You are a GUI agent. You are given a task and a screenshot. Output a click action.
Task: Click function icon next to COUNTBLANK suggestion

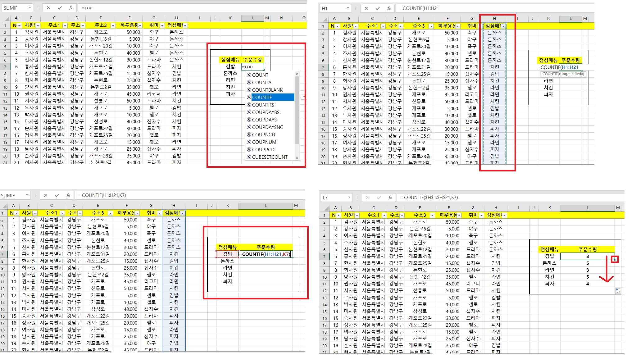click(x=249, y=90)
